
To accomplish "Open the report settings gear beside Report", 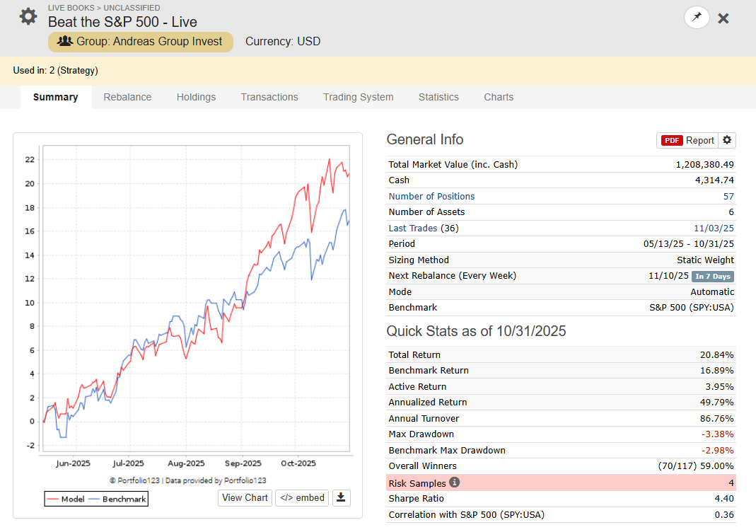I will 727,140.
